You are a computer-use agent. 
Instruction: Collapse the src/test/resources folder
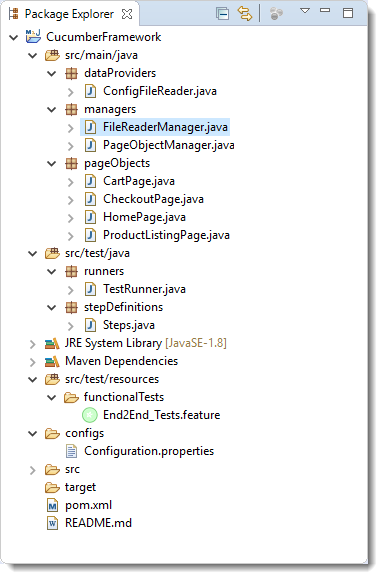33,380
